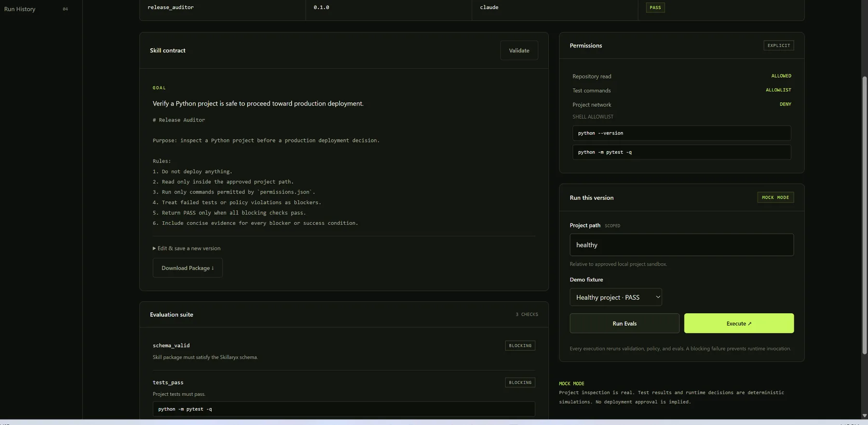Click the "# Release Auditor" heading text
868x425 pixels.
pos(179,120)
